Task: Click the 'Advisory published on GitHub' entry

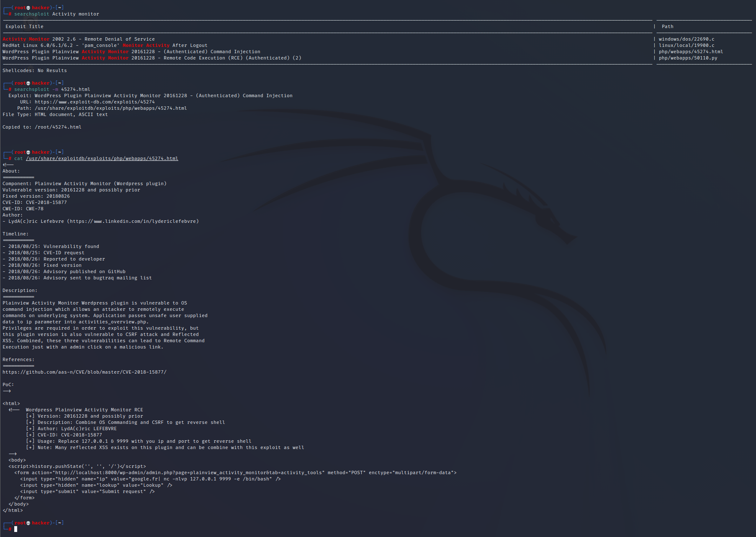Action: pos(64,271)
